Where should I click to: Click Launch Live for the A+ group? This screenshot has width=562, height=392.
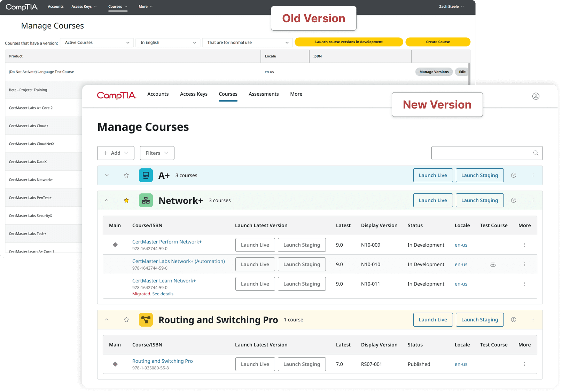pos(433,175)
